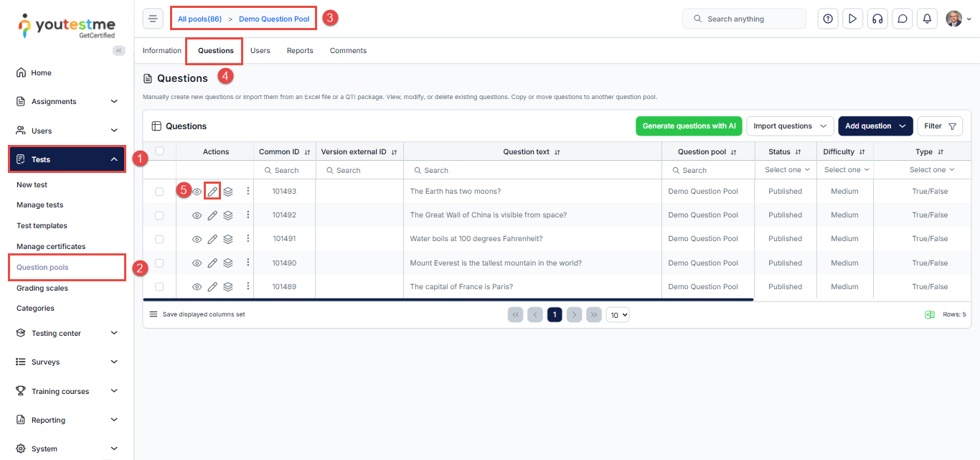Image resolution: width=980 pixels, height=460 pixels.
Task: Click the headset support icon
Action: pyautogui.click(x=877, y=19)
